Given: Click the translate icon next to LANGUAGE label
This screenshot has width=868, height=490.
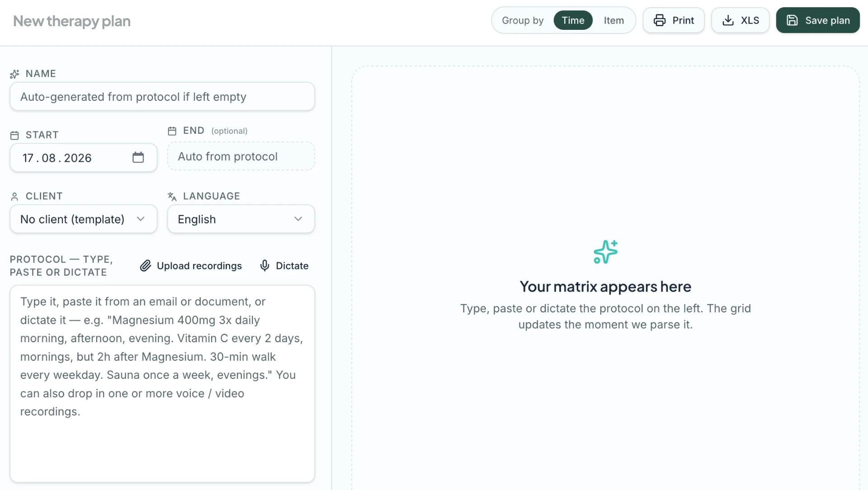Looking at the screenshot, I should click(x=172, y=197).
